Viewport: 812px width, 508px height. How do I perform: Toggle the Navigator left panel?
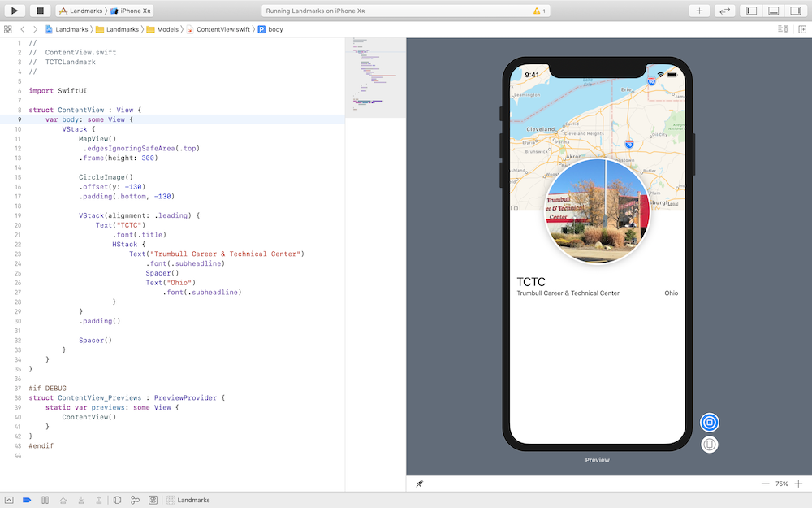751,11
